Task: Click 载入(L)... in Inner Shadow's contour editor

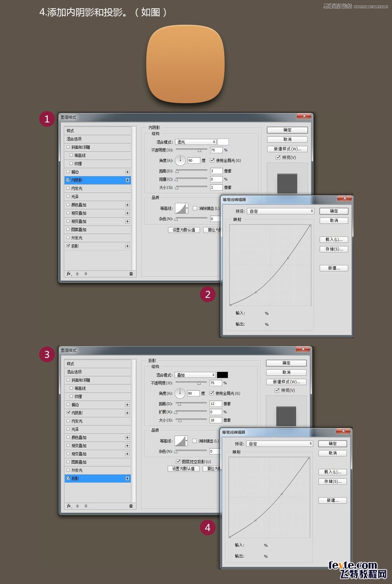Action: tap(334, 239)
